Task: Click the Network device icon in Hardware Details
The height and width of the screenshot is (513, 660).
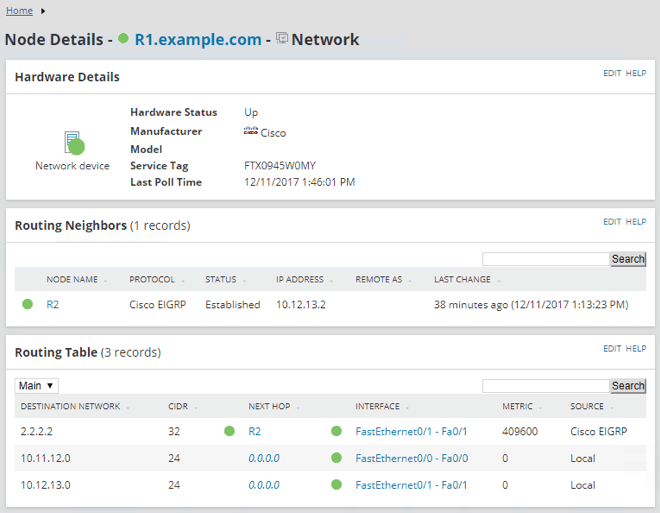Action: click(74, 143)
